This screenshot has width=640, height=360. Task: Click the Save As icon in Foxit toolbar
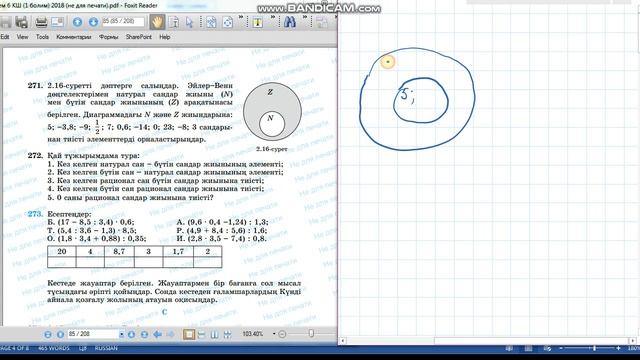21,22
